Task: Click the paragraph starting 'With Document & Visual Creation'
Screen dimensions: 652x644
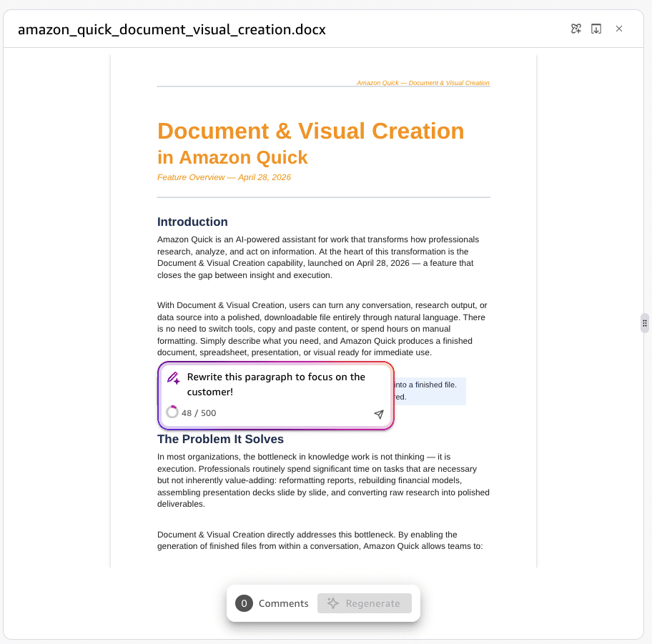Action: pos(322,329)
